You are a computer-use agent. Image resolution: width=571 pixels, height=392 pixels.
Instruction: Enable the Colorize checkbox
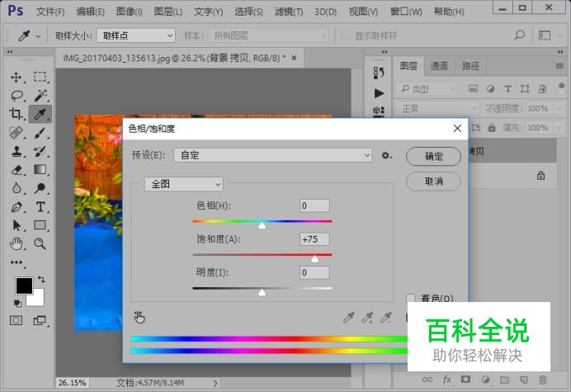[411, 299]
